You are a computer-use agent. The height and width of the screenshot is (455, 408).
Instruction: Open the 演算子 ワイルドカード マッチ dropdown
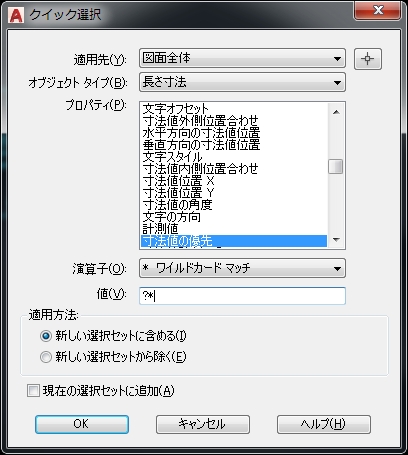[242, 268]
